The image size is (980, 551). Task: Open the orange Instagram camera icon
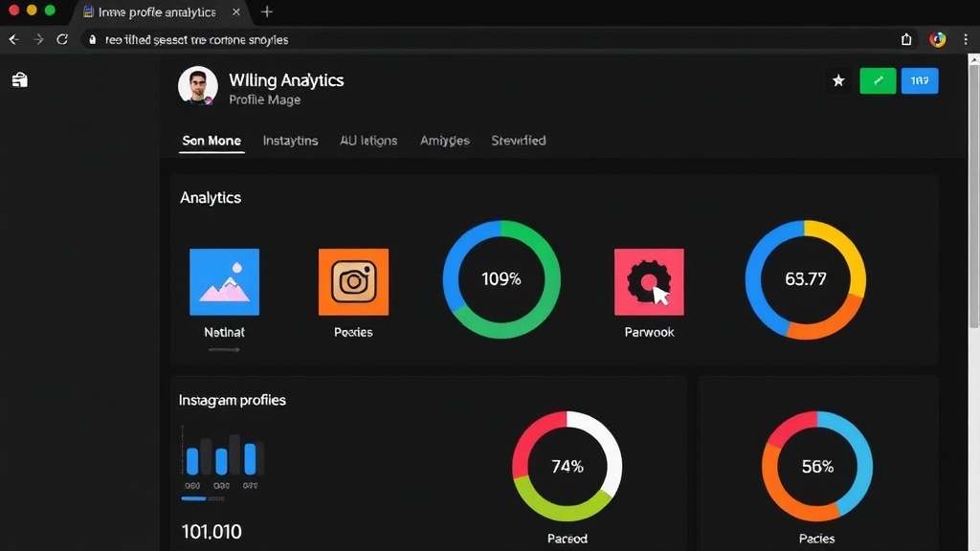[353, 281]
